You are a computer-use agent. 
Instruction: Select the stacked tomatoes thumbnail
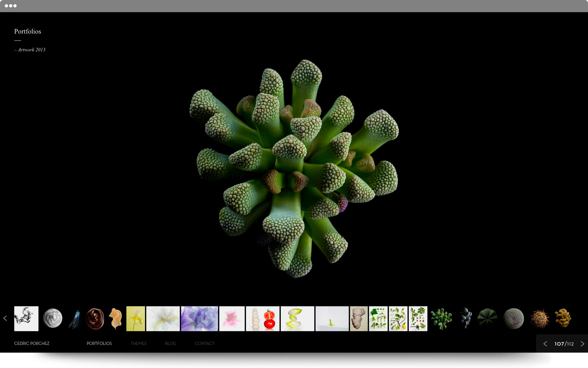coord(263,319)
